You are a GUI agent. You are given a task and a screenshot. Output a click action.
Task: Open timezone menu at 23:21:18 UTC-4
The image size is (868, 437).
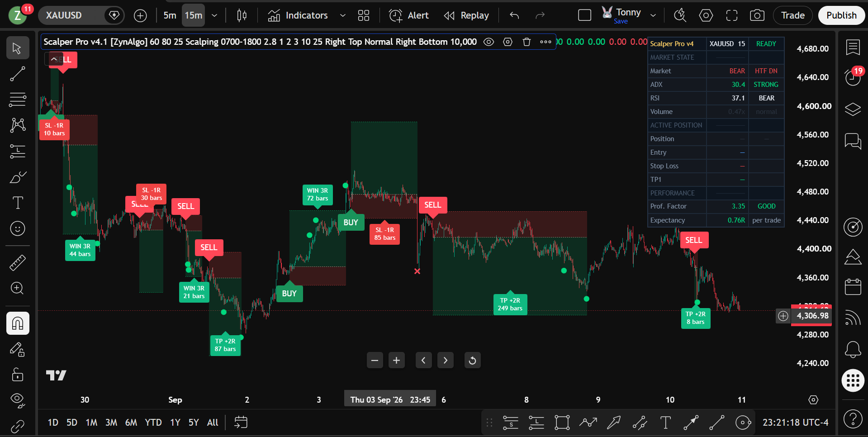(795, 423)
